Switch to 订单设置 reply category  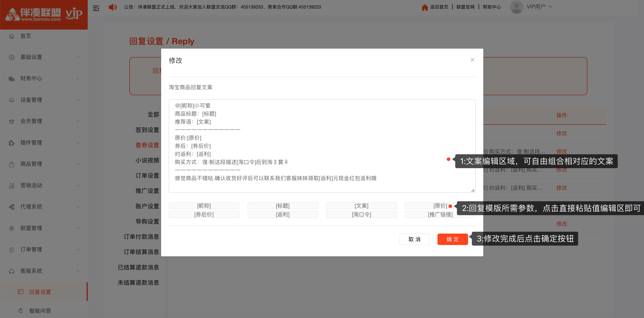pos(147,176)
